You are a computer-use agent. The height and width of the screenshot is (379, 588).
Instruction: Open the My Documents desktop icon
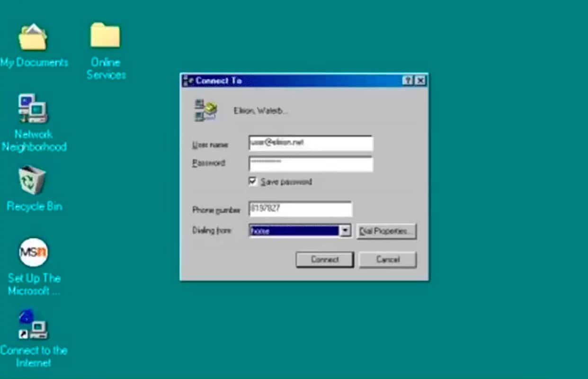(33, 37)
